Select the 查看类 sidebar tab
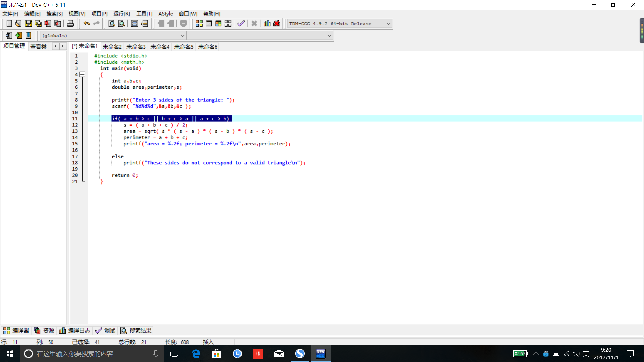This screenshot has height=362, width=644. [x=38, y=47]
